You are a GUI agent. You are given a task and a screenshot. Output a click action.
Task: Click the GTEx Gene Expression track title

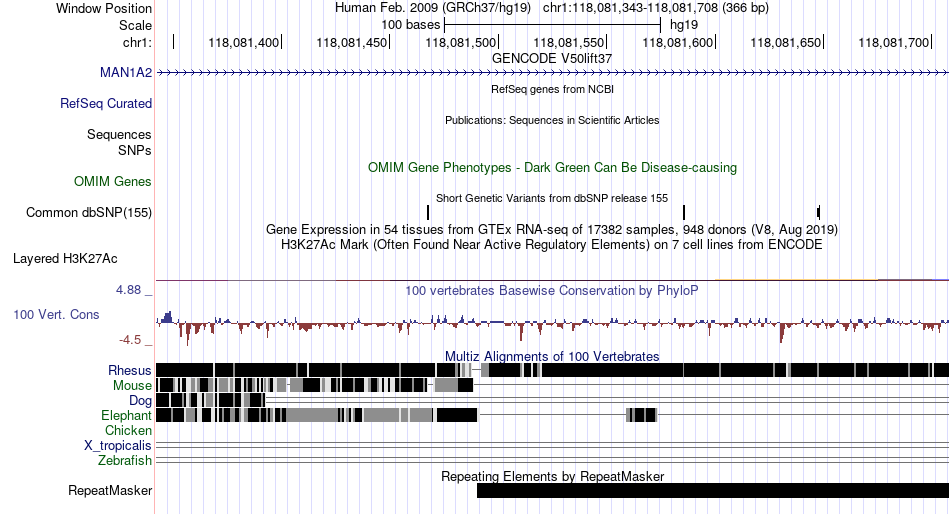(552, 230)
